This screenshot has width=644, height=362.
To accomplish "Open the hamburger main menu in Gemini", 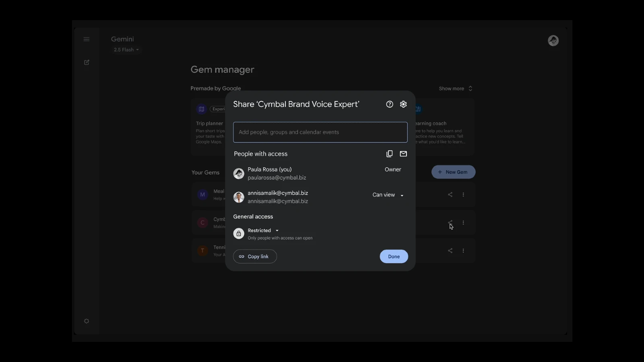I will [87, 39].
